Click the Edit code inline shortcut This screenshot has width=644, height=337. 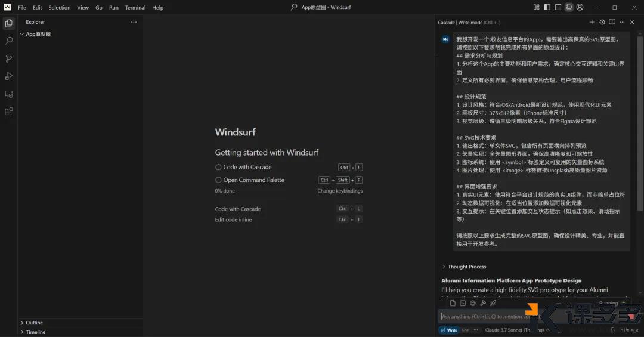(233, 219)
